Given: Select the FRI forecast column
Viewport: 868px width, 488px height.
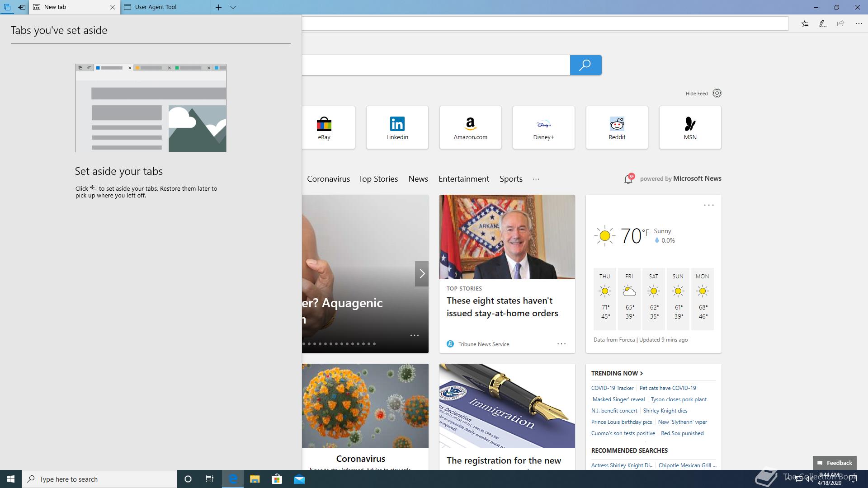Looking at the screenshot, I should point(629,298).
